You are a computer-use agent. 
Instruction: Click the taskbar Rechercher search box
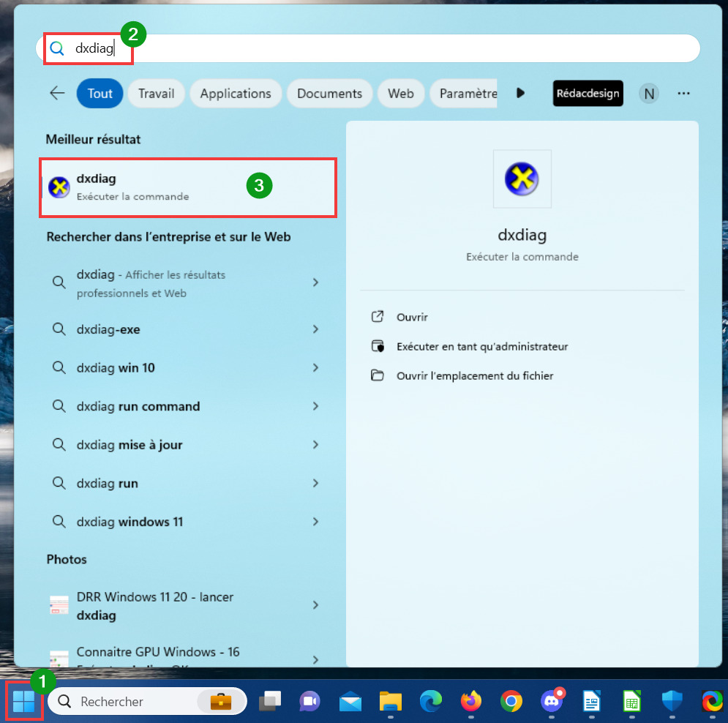tap(147, 701)
